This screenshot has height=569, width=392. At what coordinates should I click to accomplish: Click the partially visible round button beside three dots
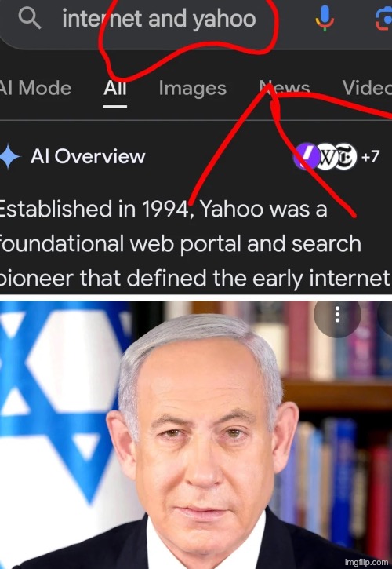tap(385, 314)
